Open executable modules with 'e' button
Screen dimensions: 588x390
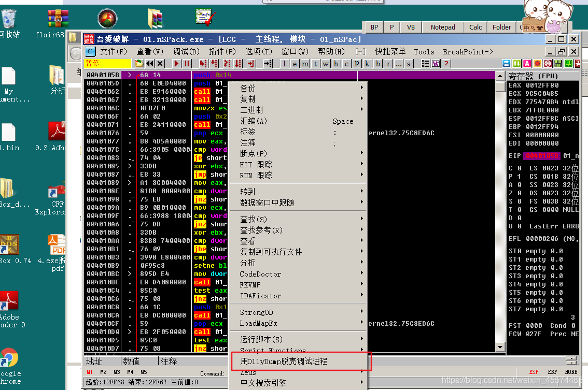pyautogui.click(x=295, y=64)
